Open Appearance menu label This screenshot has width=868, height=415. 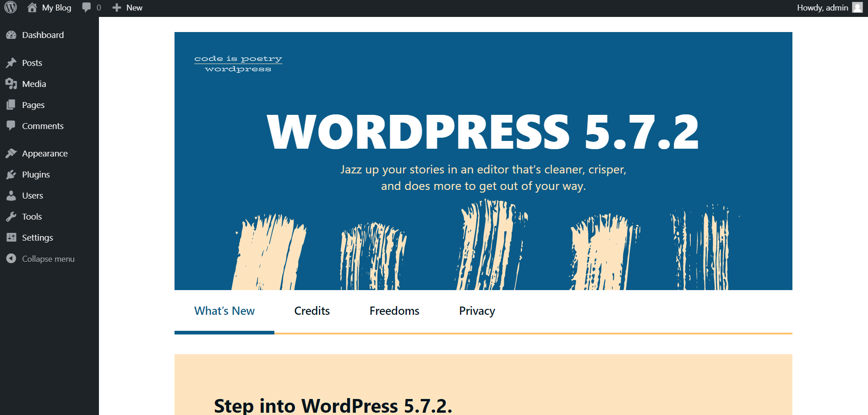point(45,153)
